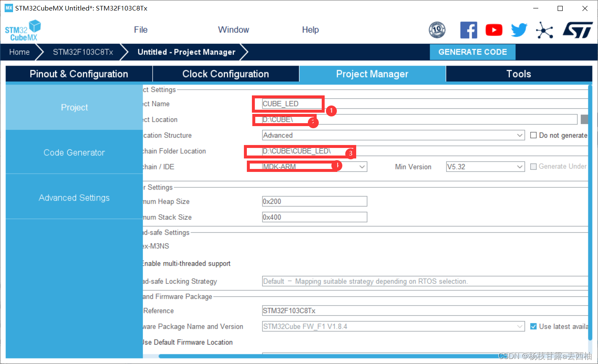This screenshot has width=598, height=364.
Task: Open Toolchain / IDE dropdown showing MDK-ARM
Action: pos(315,167)
